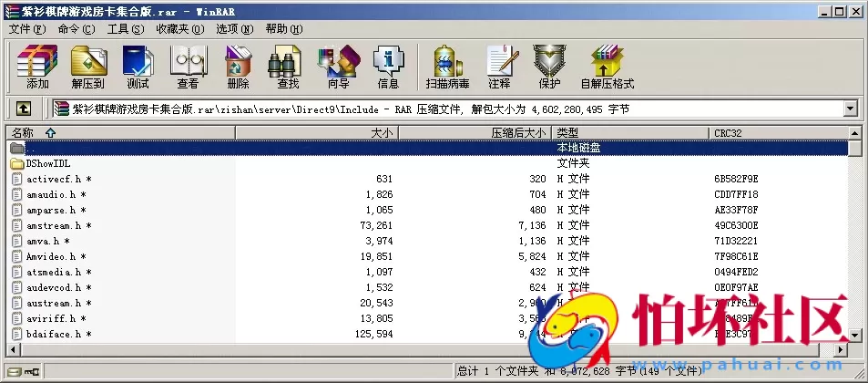The height and width of the screenshot is (383, 868).
Task: Click the local disk (本地磁盘) type cell
Action: tap(578, 148)
